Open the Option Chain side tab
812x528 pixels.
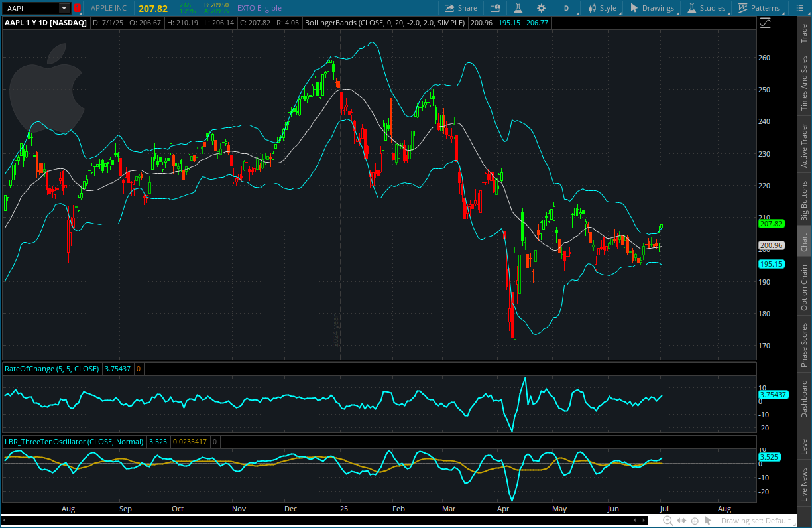(804, 289)
